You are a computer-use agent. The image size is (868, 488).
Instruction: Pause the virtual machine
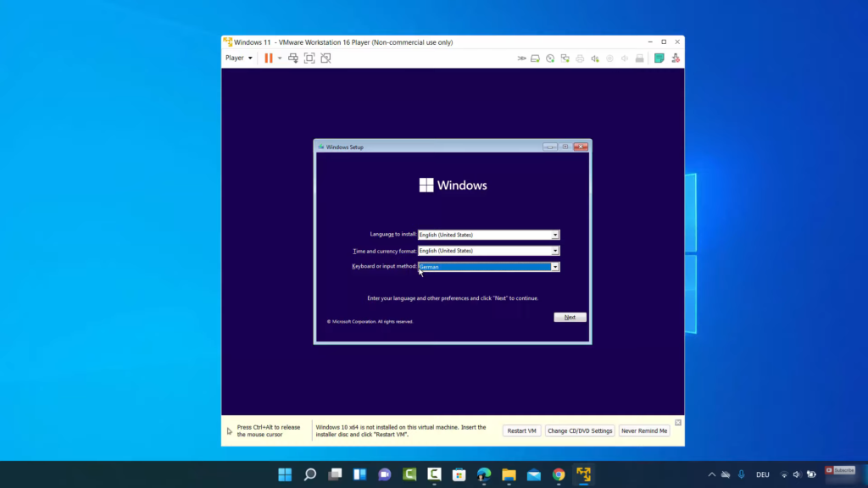click(x=268, y=58)
